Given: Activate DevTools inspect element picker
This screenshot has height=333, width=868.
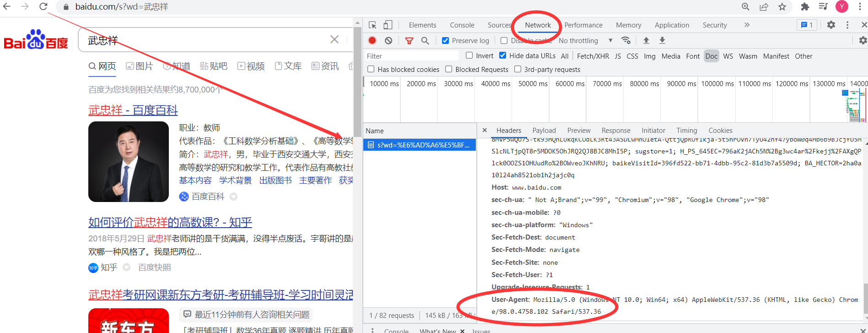Looking at the screenshot, I should [372, 25].
